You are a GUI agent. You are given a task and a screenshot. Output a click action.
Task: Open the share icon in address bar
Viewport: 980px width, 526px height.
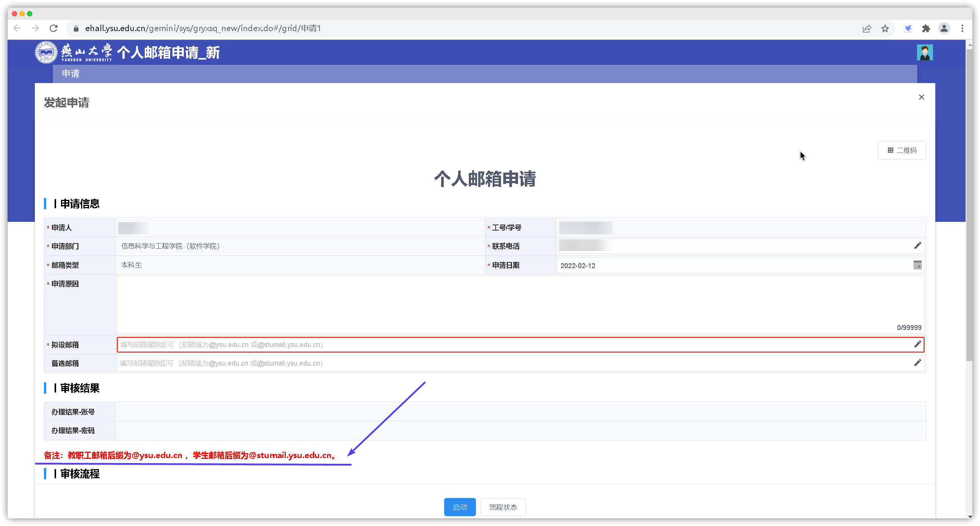click(x=867, y=28)
